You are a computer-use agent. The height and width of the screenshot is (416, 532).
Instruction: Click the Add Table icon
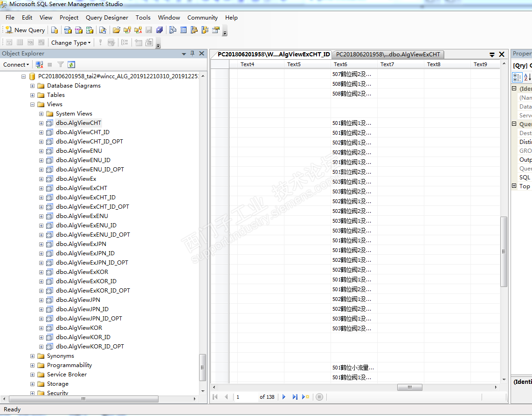point(138,42)
